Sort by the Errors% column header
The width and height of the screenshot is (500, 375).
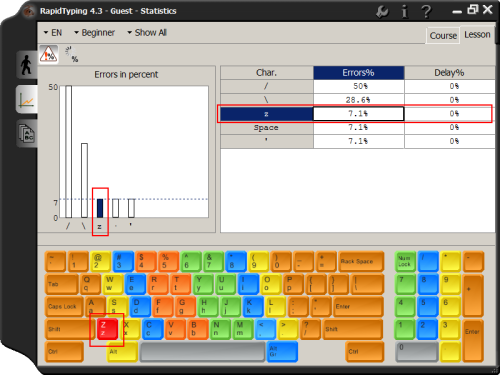coord(358,73)
